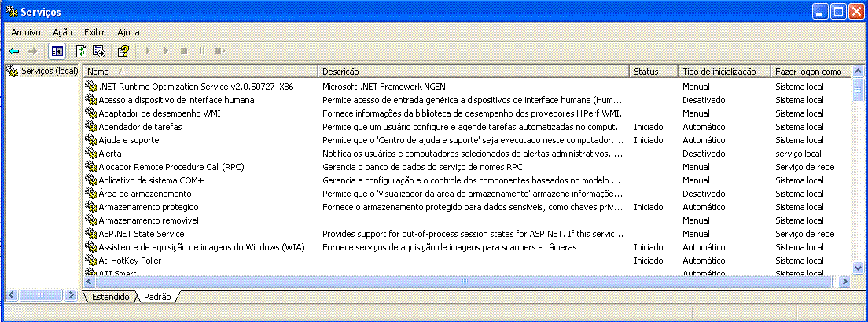The width and height of the screenshot is (868, 322).
Task: Click the list's horizontal scrollbar right arrow
Action: (844, 282)
